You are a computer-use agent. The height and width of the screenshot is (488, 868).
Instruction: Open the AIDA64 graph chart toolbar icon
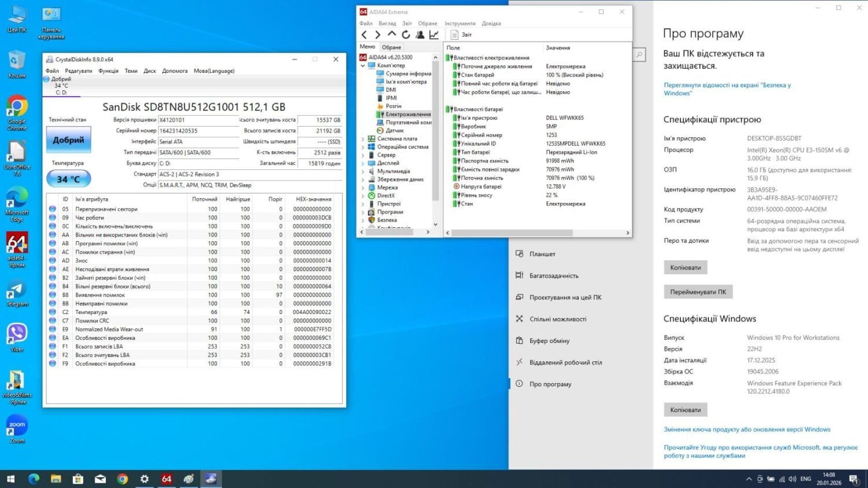pyautogui.click(x=433, y=35)
